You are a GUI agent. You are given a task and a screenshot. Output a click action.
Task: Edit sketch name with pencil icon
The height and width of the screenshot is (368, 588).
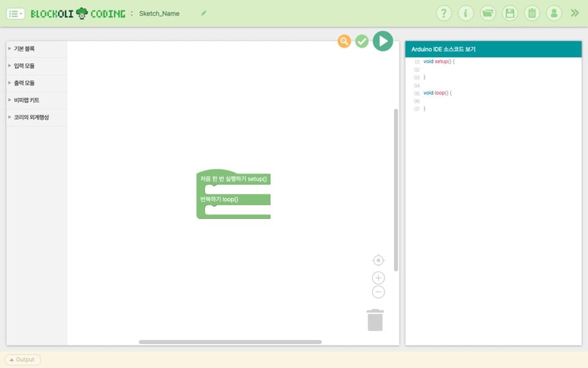pyautogui.click(x=203, y=13)
